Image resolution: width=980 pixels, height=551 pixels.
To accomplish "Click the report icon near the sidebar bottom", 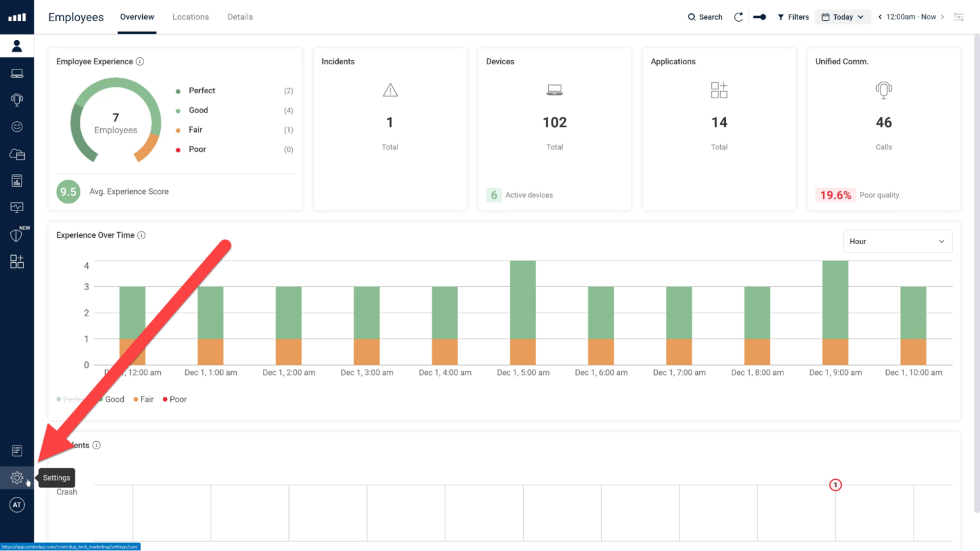I will pos(17,450).
